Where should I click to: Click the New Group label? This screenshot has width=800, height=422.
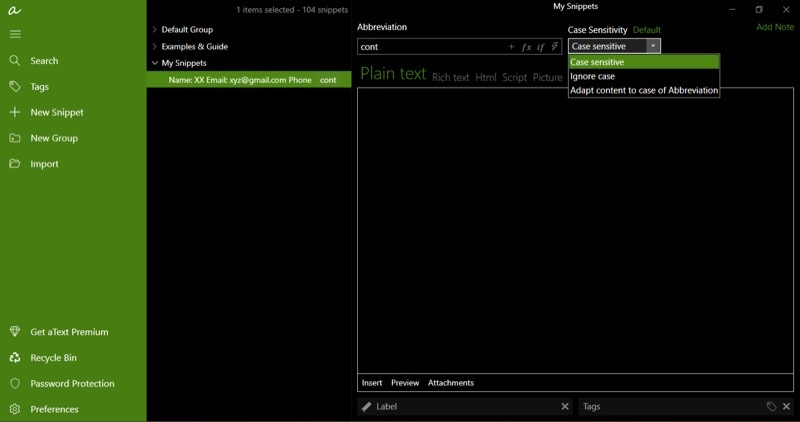[54, 138]
